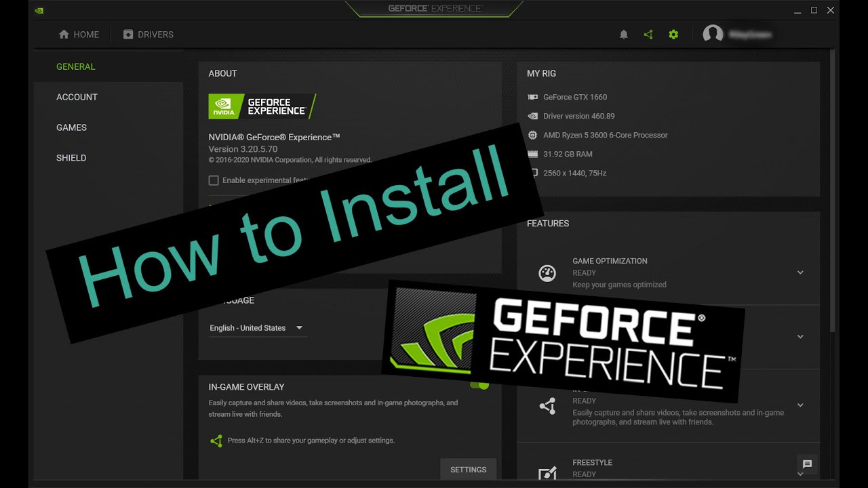Click the memory icon beside 31.92 GB RAM

tap(533, 154)
